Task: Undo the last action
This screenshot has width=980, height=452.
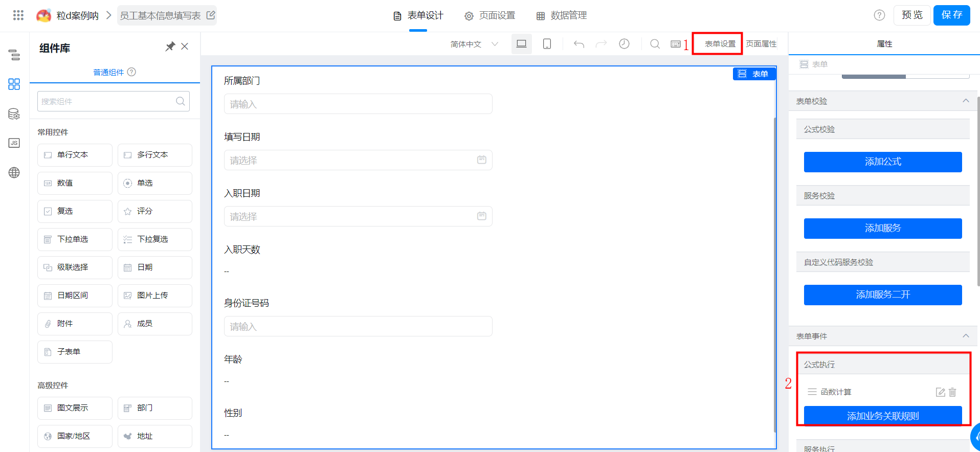Action: coord(579,44)
